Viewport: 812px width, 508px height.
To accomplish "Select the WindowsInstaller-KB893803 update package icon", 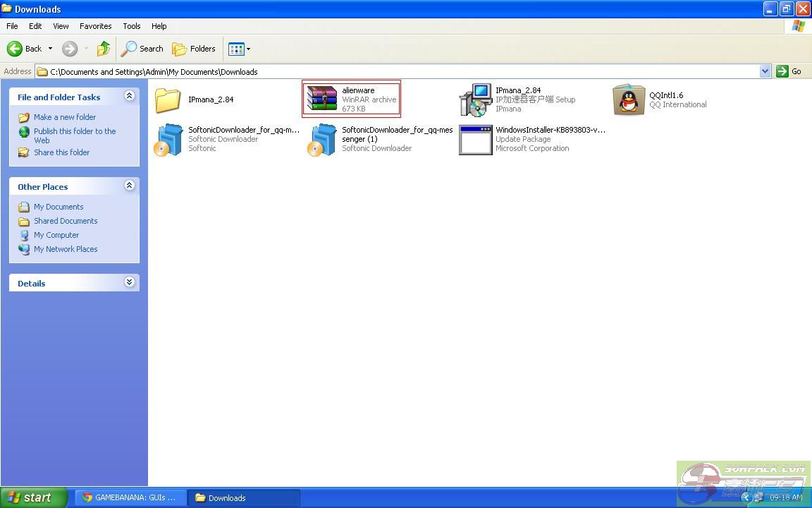I will coord(475,140).
